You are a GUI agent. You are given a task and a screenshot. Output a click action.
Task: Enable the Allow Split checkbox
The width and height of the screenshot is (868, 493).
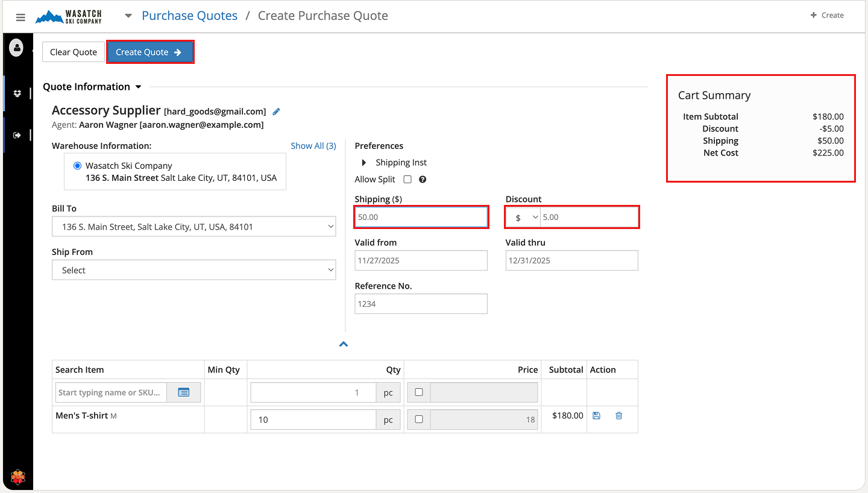pos(407,180)
